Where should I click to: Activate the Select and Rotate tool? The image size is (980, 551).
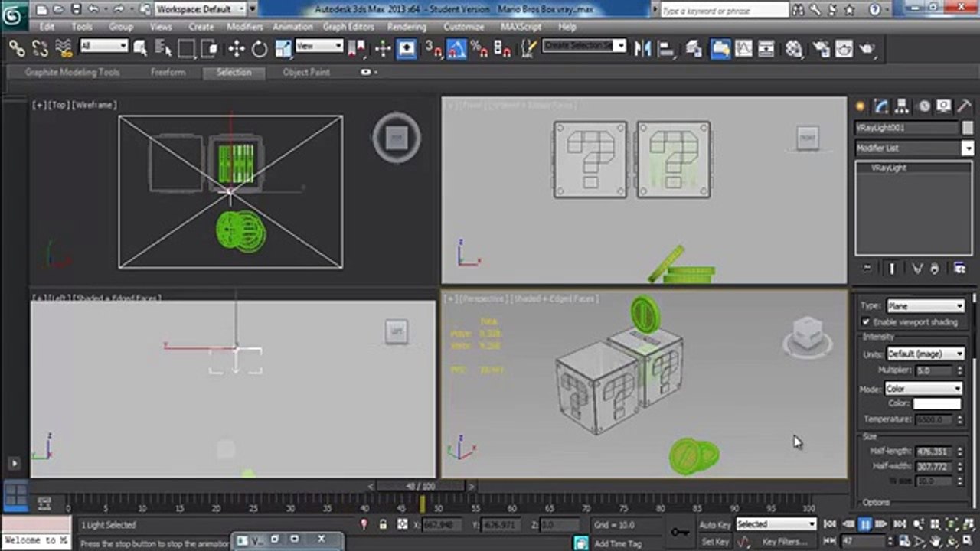click(x=260, y=49)
